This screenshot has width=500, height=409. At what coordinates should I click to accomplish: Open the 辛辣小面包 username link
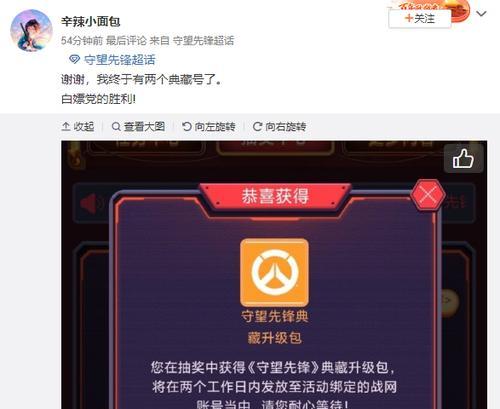(90, 22)
